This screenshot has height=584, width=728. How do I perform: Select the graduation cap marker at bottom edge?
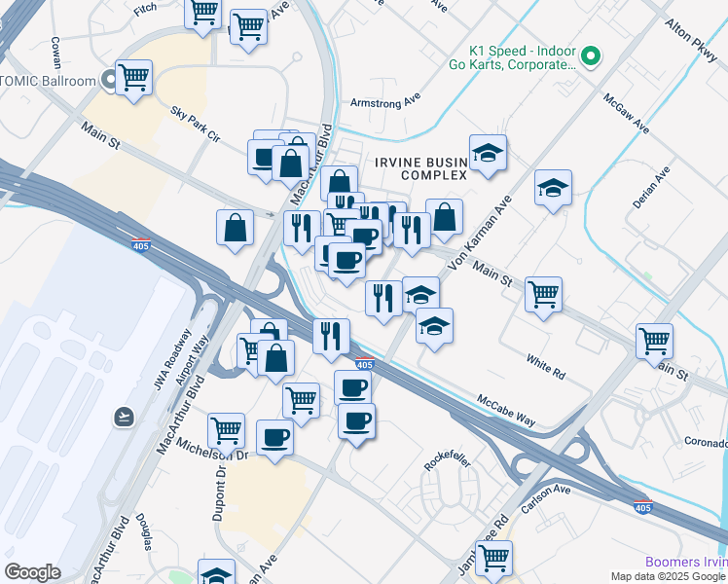pos(216,573)
